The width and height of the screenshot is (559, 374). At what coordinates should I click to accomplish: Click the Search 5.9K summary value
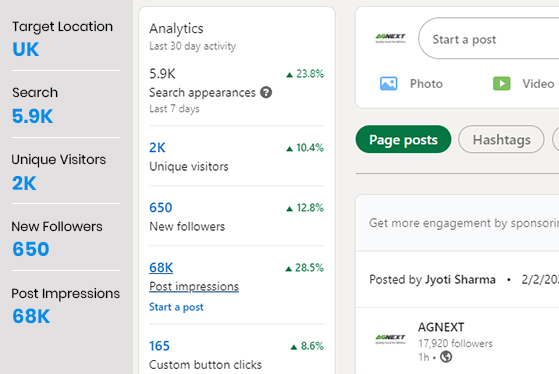click(x=32, y=116)
